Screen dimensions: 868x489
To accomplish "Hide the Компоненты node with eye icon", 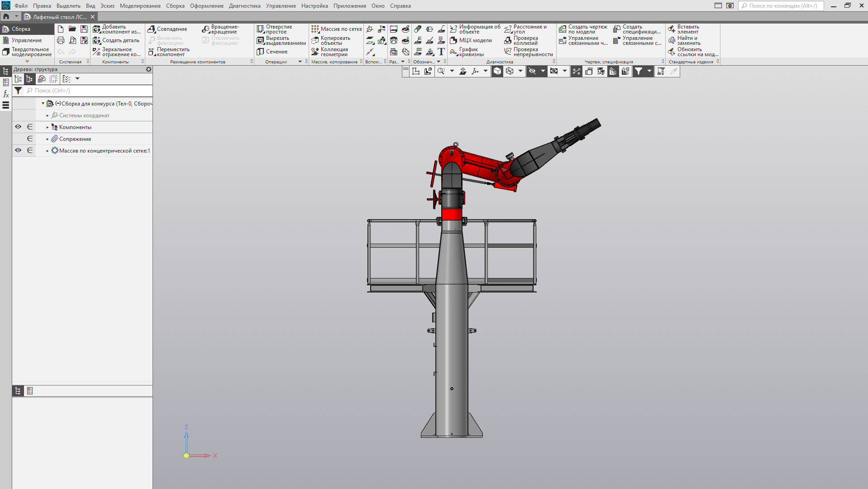I will [x=18, y=127].
